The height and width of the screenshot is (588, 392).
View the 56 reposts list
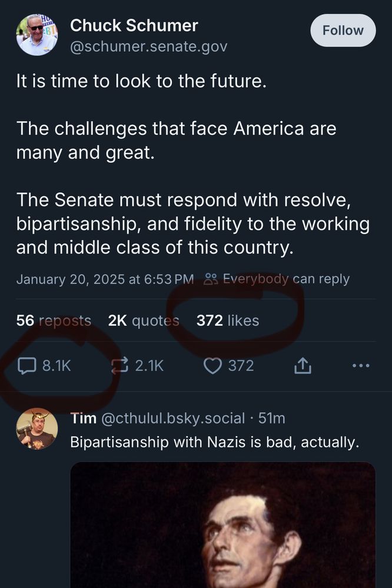(x=54, y=320)
